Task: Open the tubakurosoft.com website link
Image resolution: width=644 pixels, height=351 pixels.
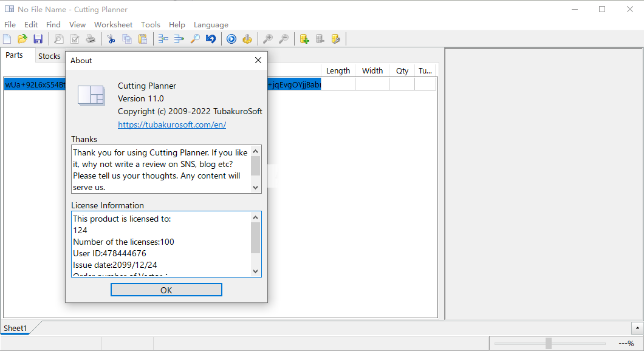Action: pos(172,124)
